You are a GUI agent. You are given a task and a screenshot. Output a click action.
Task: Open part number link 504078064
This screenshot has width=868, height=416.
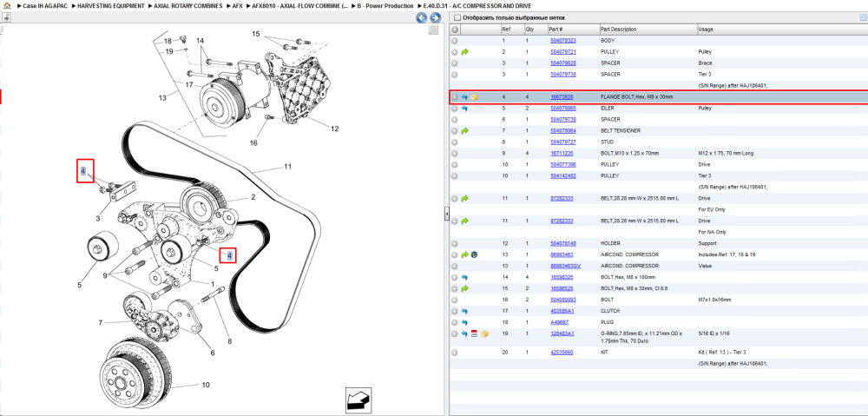[563, 131]
